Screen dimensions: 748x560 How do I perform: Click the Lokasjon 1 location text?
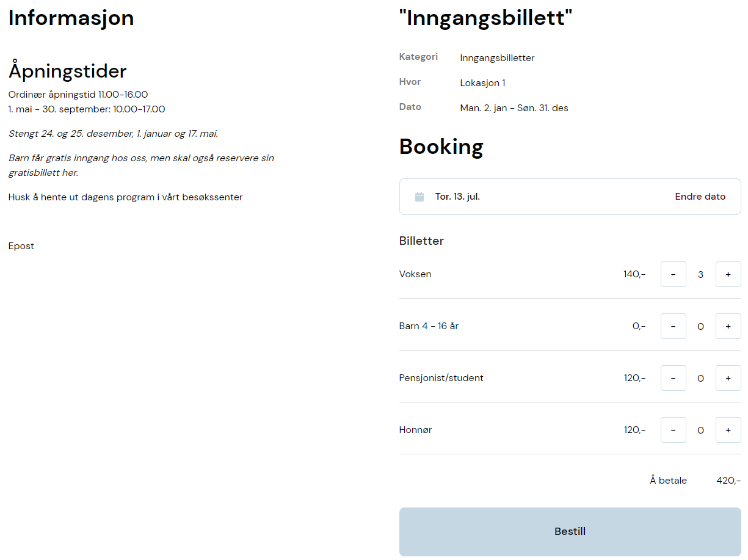tap(482, 83)
